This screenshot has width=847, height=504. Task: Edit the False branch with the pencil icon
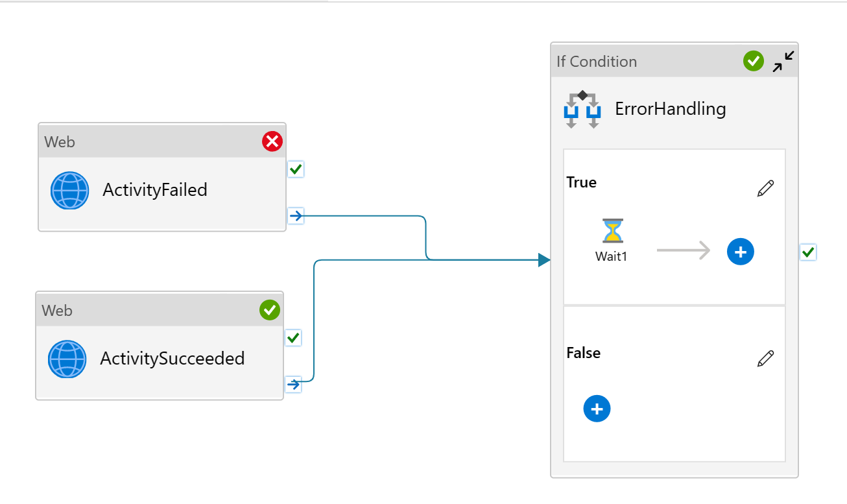coord(766,358)
